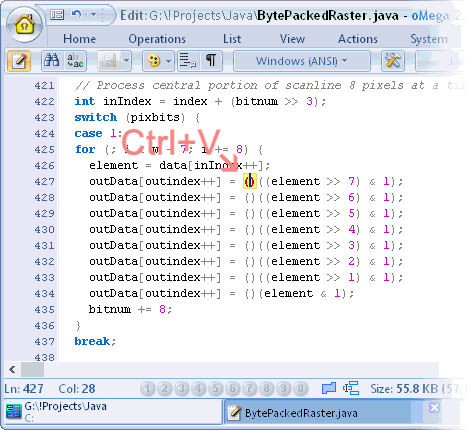Image resolution: width=470 pixels, height=430 pixels.
Task: Select bookmark number 9 in status bar
Action: 283,388
